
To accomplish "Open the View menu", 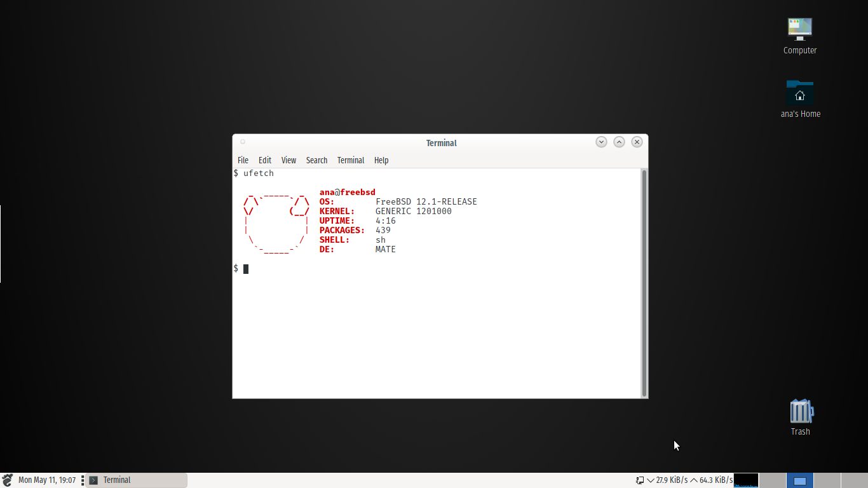I will coord(288,160).
